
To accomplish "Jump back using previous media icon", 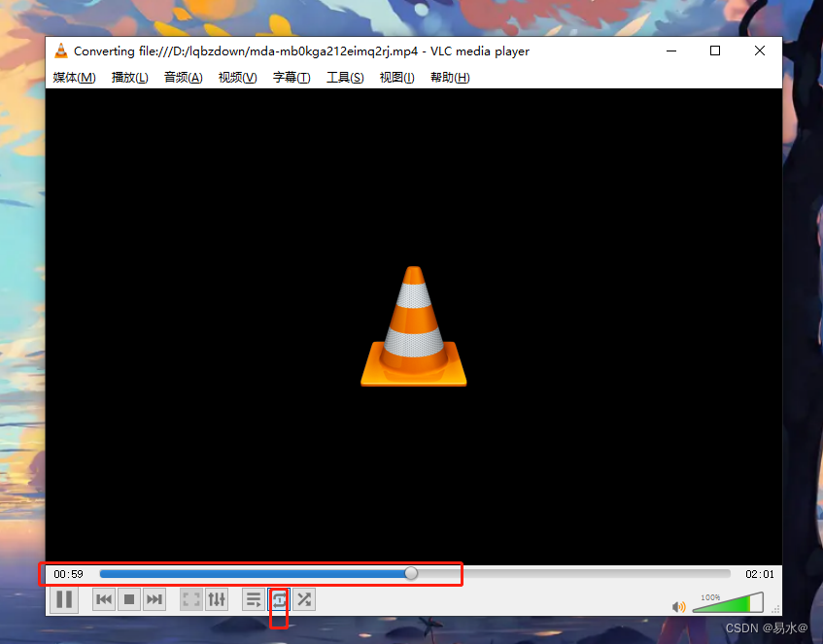I will 103,599.
